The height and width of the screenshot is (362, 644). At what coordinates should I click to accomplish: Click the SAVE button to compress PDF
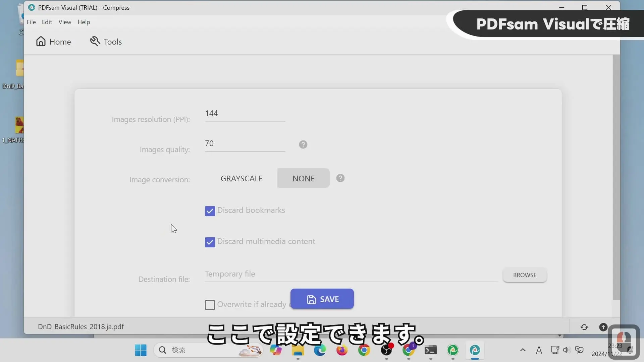click(322, 299)
